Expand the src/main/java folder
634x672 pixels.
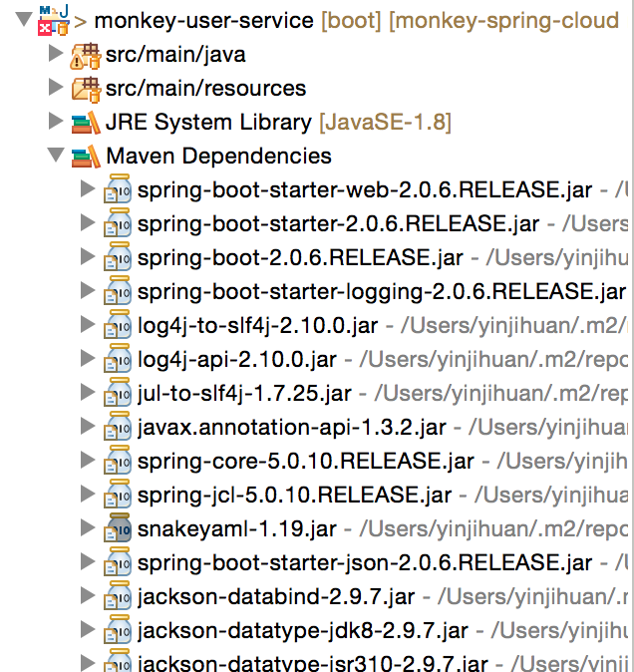[56, 54]
